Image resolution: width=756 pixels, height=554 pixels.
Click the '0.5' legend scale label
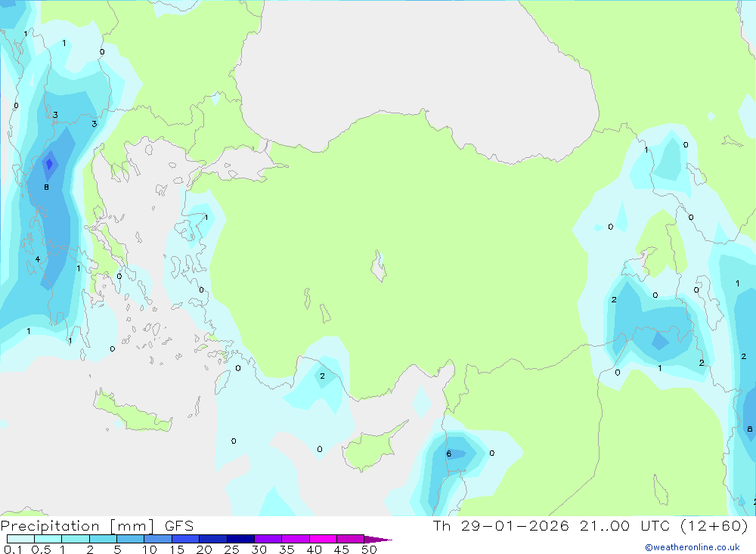[x=41, y=549]
